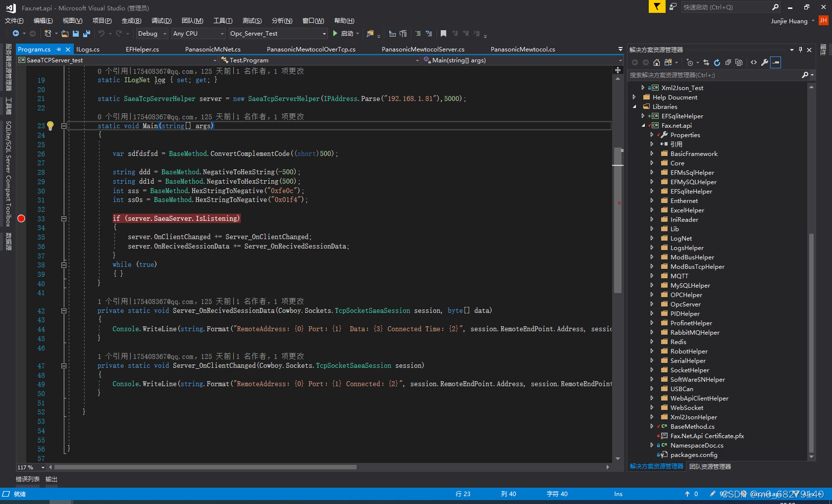Click the bookmark icon in the toolbar
The width and height of the screenshot is (832, 504).
point(443,34)
